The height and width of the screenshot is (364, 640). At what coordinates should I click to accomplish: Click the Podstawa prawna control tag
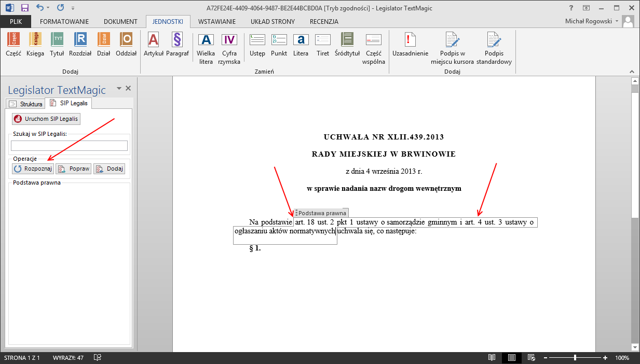click(x=321, y=213)
